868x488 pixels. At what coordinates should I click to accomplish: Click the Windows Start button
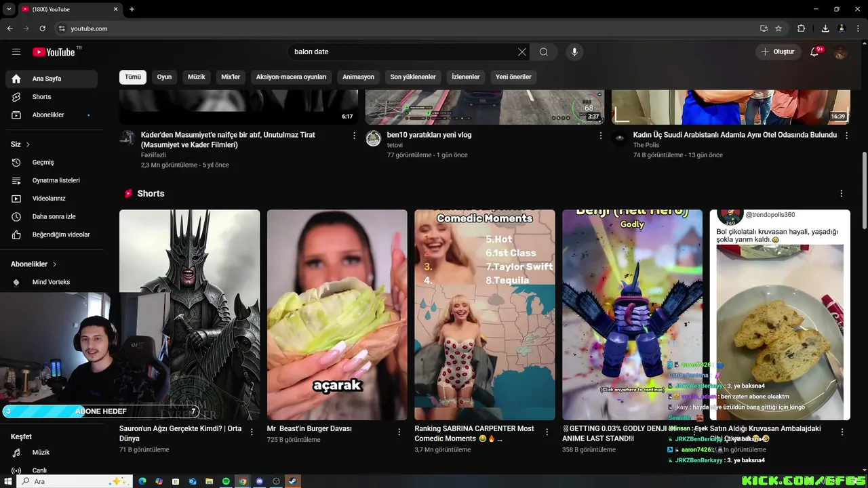(x=8, y=481)
